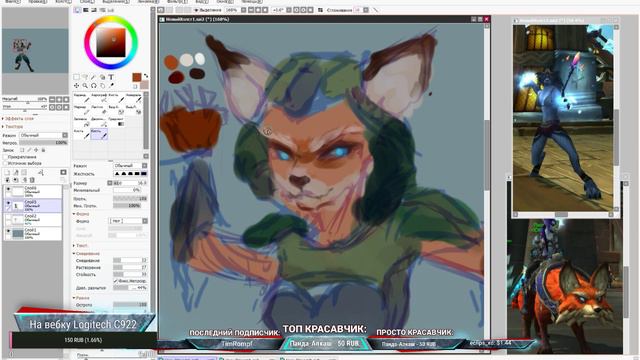This screenshot has width=640, height=360.
Task: Click the Размер size multiplier button
Action: (x=109, y=183)
